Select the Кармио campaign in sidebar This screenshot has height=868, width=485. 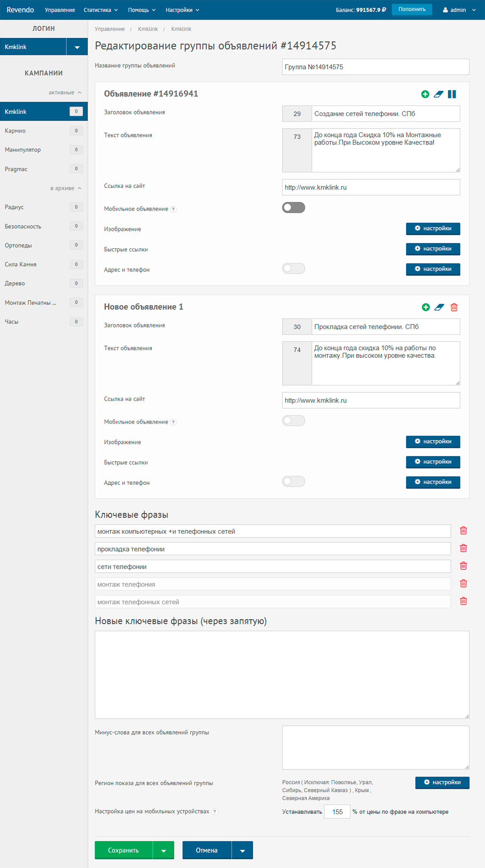(x=44, y=131)
